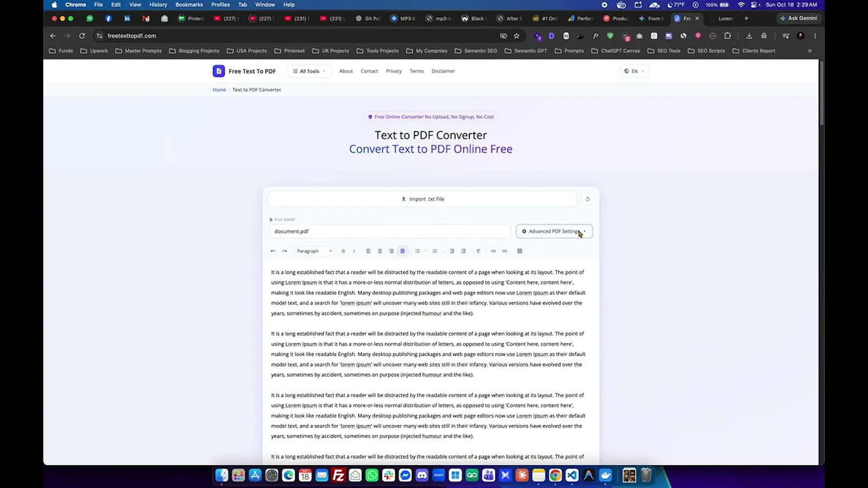Switch to the Lorem tab
868x488 pixels.
click(x=722, y=18)
